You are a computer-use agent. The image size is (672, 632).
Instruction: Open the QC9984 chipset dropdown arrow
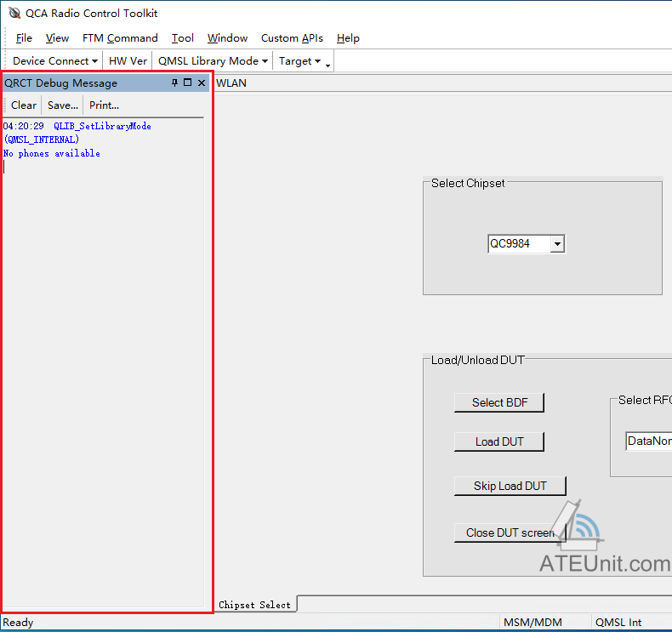[557, 244]
